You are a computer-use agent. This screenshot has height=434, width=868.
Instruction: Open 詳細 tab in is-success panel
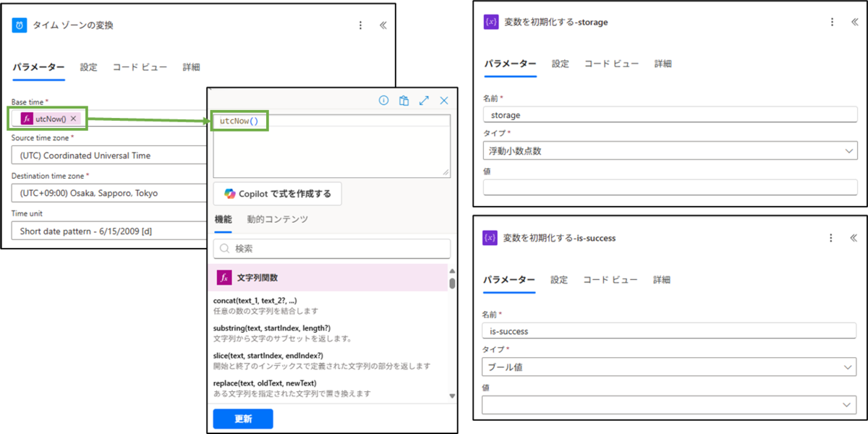[662, 280]
